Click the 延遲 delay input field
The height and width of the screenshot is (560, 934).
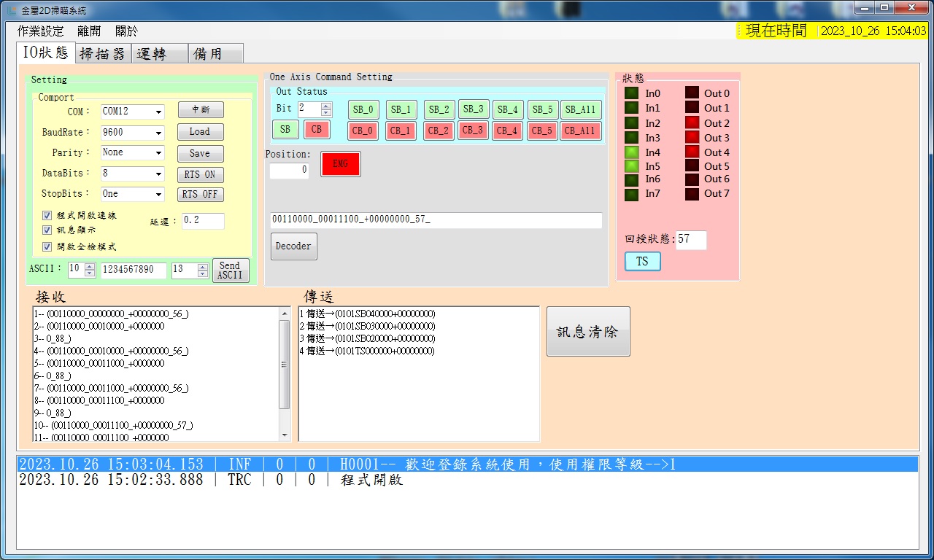point(203,221)
